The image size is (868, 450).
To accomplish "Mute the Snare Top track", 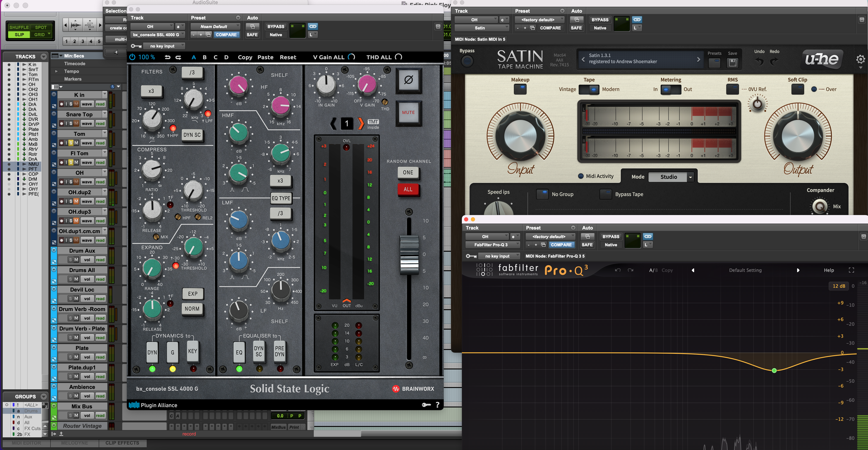I will 76,124.
